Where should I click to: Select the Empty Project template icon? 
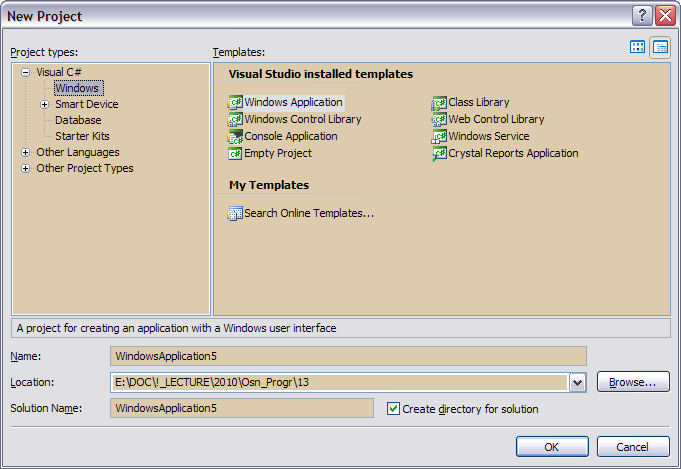point(235,153)
